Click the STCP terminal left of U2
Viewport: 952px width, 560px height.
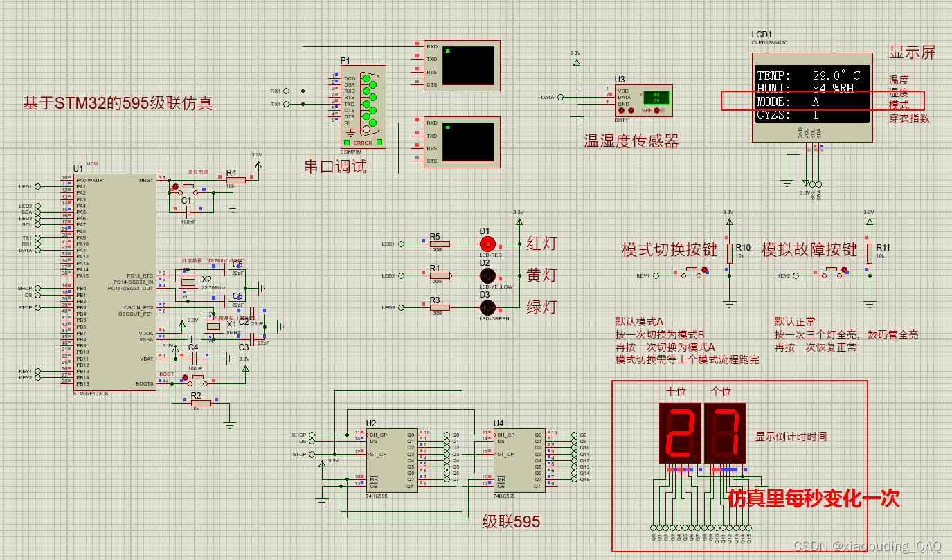click(x=312, y=454)
